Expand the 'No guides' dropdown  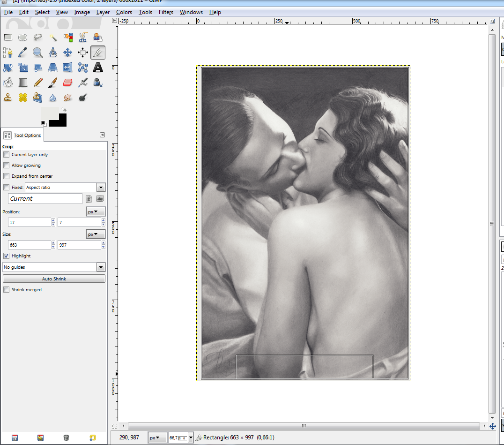click(54, 267)
